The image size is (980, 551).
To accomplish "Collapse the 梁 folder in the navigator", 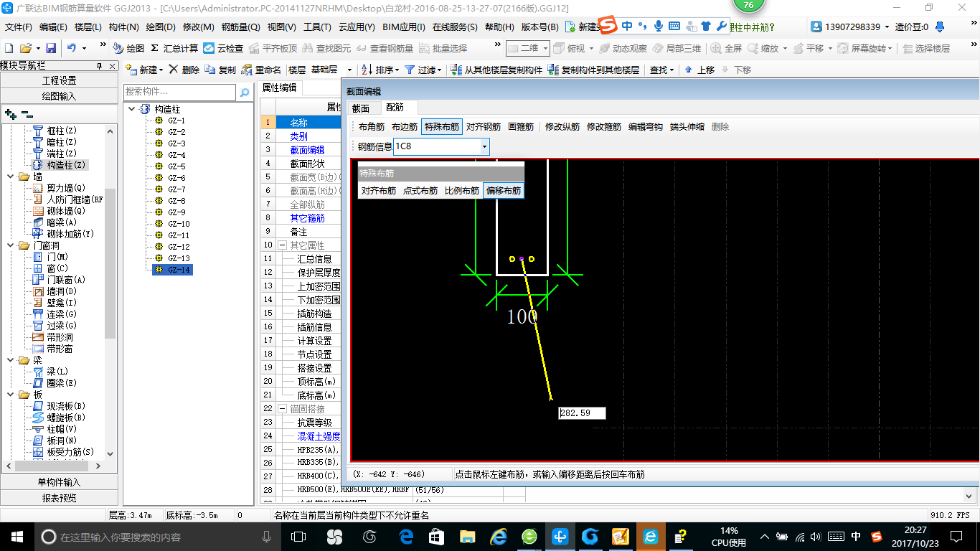I will tap(10, 360).
